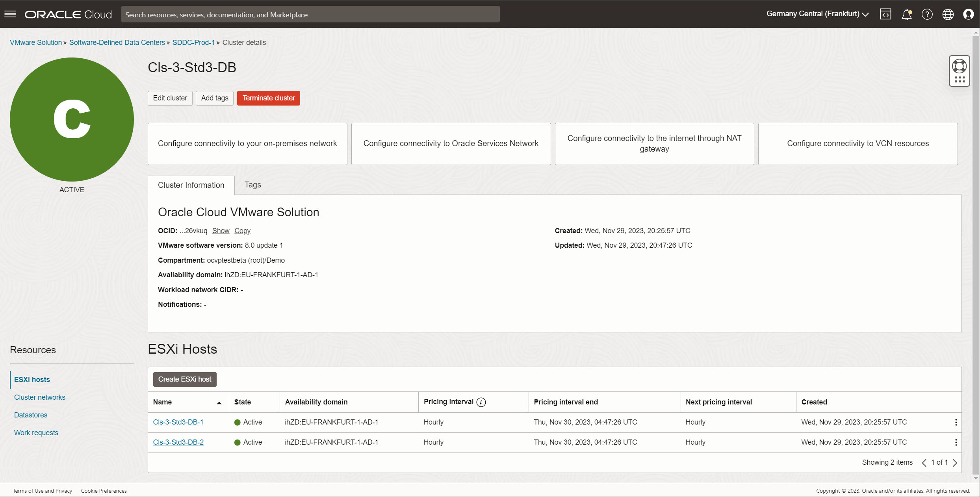Click the cloud shell terminal icon
Image resolution: width=980 pixels, height=497 pixels.
tap(886, 14)
